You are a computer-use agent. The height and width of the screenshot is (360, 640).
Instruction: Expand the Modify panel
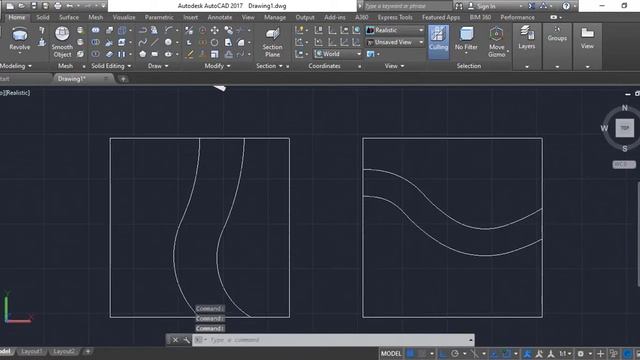point(218,66)
